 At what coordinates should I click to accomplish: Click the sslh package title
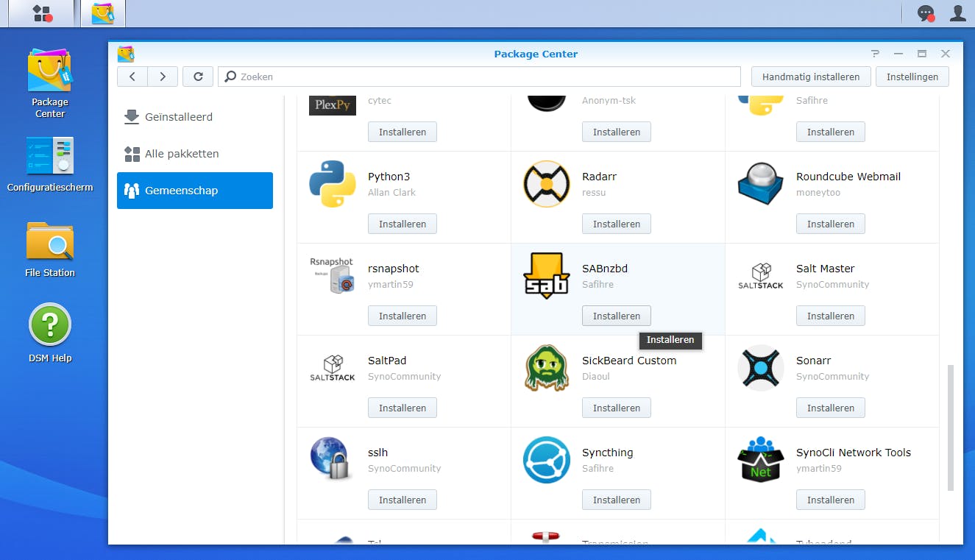(378, 453)
